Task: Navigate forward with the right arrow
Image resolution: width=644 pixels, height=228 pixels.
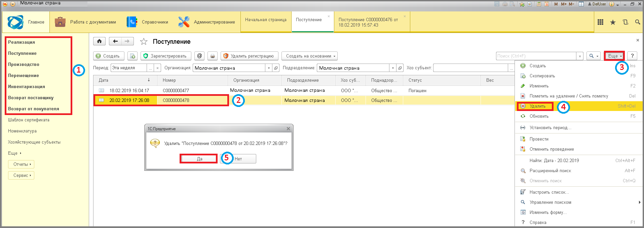Action: [x=127, y=41]
